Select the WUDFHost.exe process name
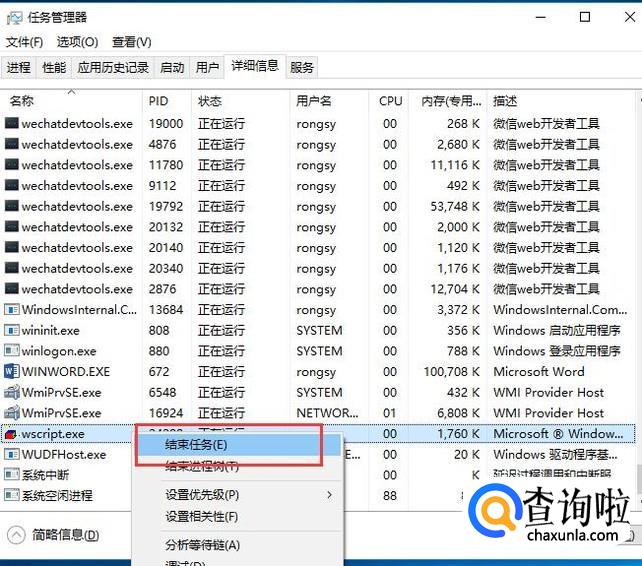The image size is (642, 566). 64,454
